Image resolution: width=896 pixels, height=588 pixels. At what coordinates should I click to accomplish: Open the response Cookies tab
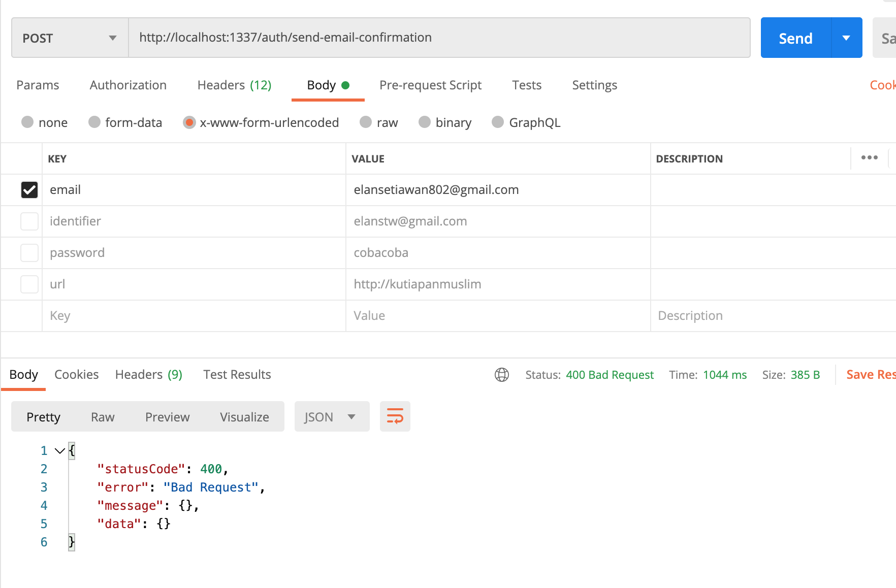click(76, 375)
